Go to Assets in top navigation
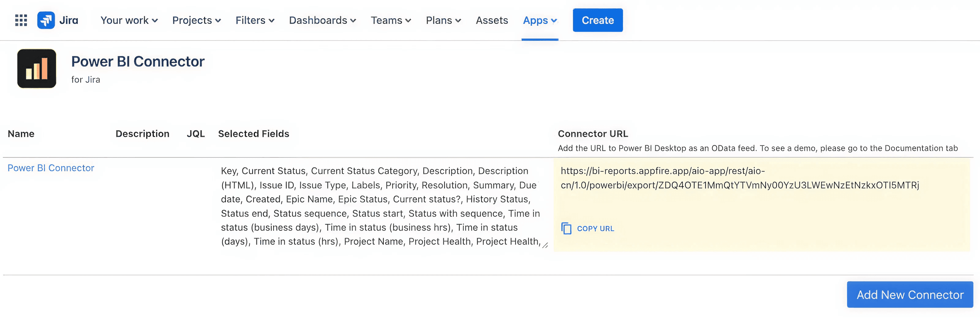Image resolution: width=980 pixels, height=318 pixels. (x=492, y=20)
